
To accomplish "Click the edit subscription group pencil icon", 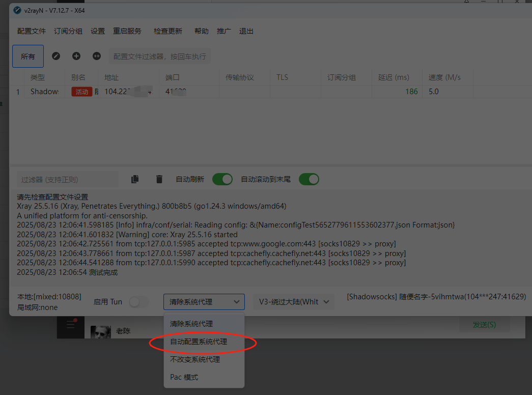I will click(x=56, y=56).
